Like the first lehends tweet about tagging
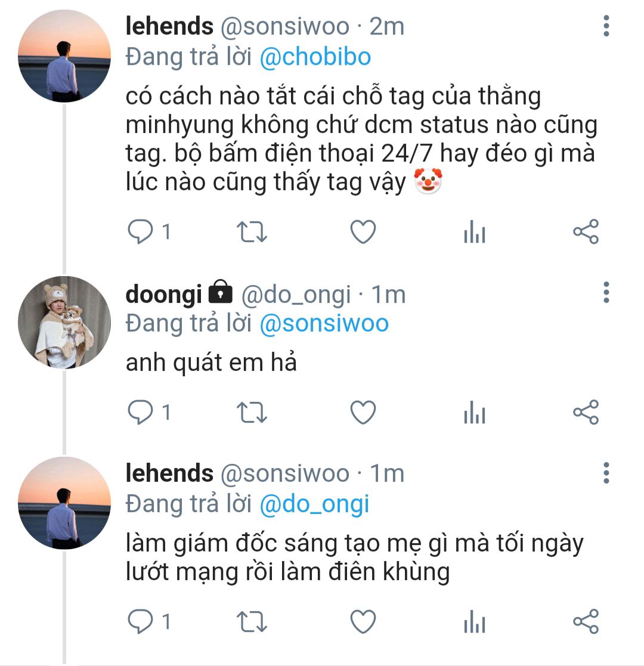The image size is (644, 666). pos(362,232)
